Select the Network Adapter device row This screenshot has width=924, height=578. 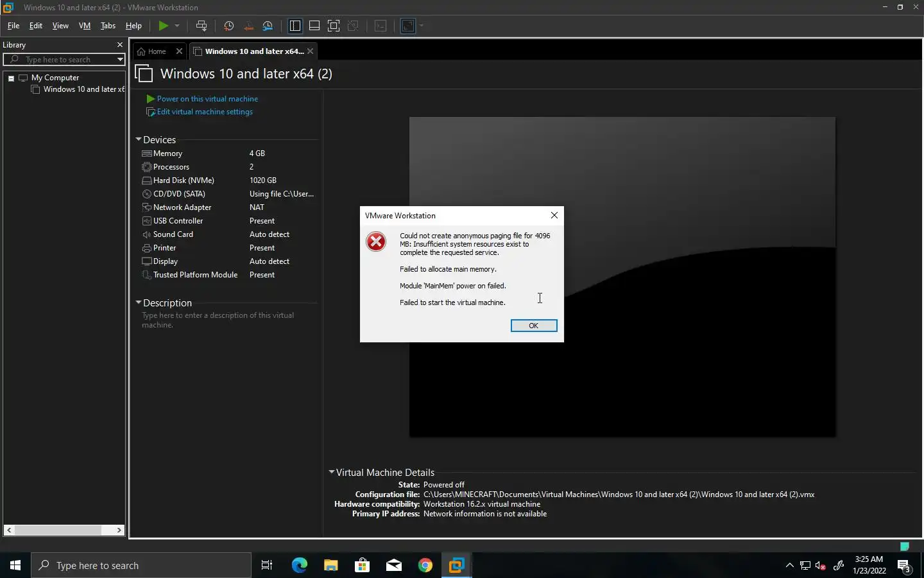click(228, 207)
